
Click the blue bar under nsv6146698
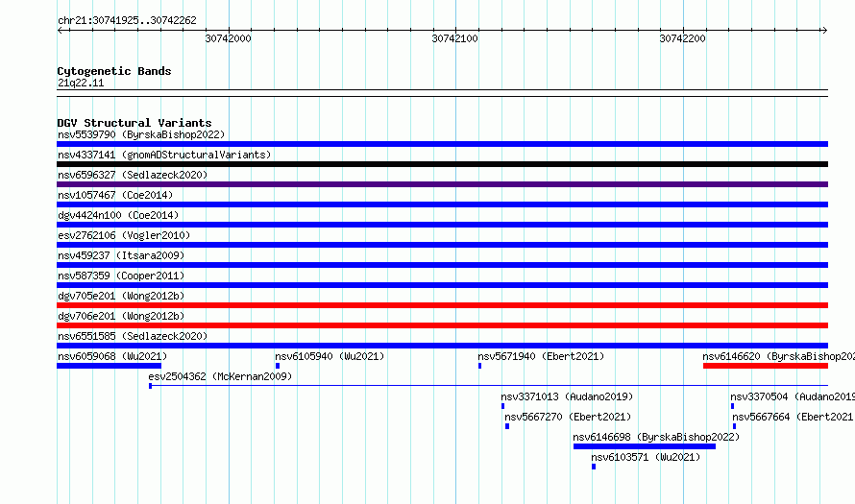point(645,446)
